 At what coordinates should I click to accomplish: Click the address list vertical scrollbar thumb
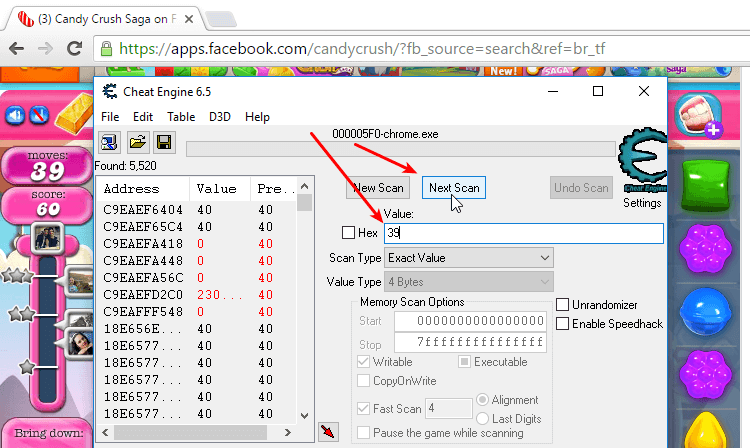coord(304,202)
